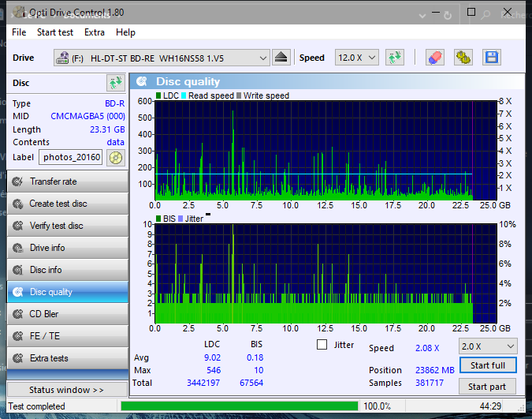Viewport: 532px width, 419px height.
Task: Click the eraser icon to erase disc
Action: pos(434,58)
